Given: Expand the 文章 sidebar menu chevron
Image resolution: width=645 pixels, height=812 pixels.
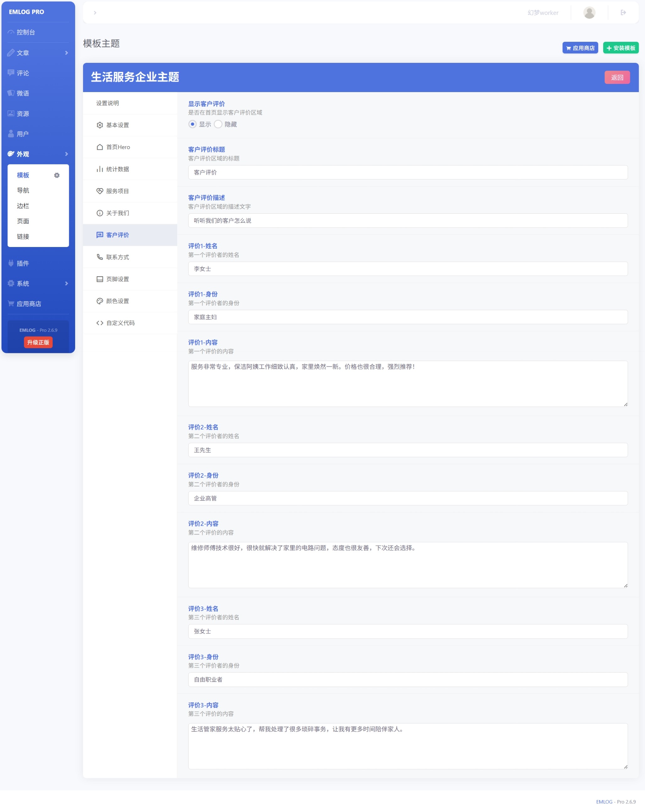Looking at the screenshot, I should pyautogui.click(x=67, y=53).
